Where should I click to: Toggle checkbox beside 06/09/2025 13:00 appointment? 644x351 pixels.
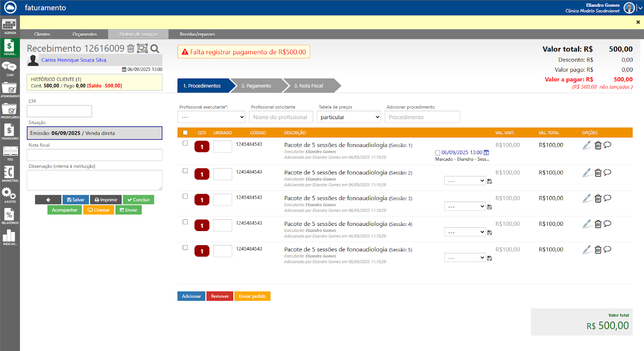coord(438,153)
